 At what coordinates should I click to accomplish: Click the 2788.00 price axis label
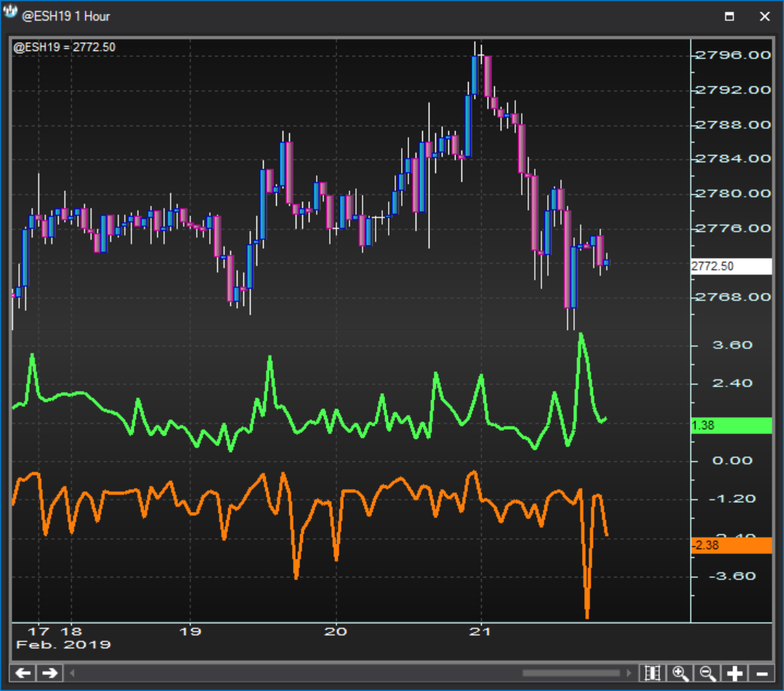point(733,124)
